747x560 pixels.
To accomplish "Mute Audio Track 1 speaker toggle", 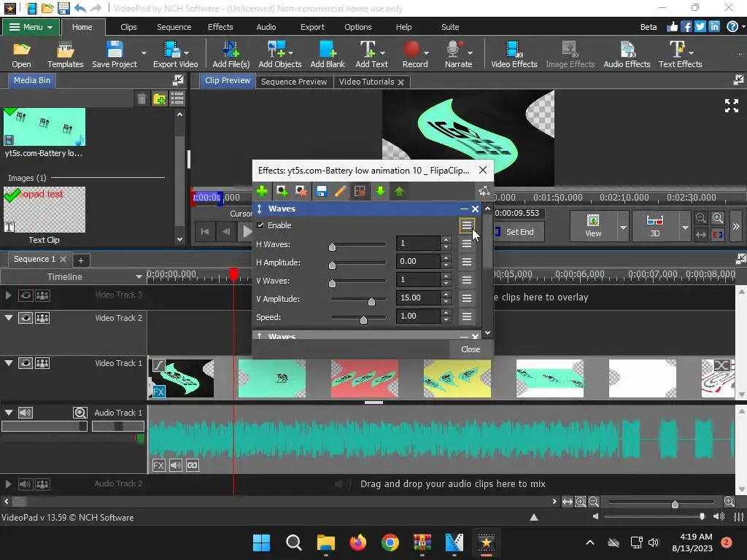I will [x=26, y=413].
